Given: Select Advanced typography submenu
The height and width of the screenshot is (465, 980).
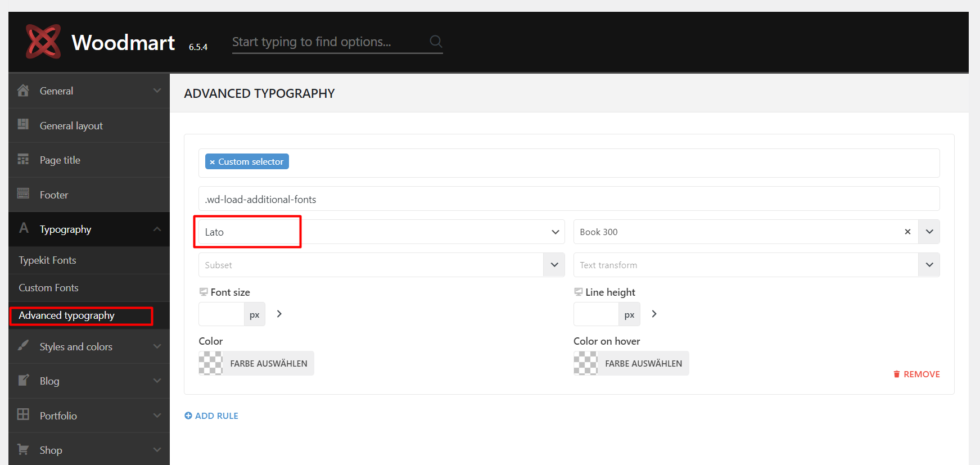Looking at the screenshot, I should [89, 315].
